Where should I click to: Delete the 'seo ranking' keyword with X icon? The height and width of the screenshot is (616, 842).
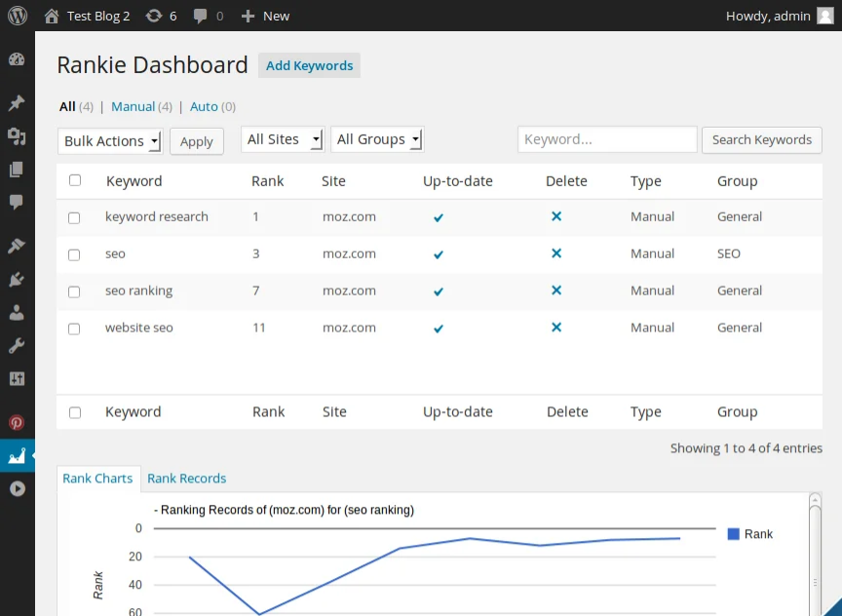tap(556, 290)
